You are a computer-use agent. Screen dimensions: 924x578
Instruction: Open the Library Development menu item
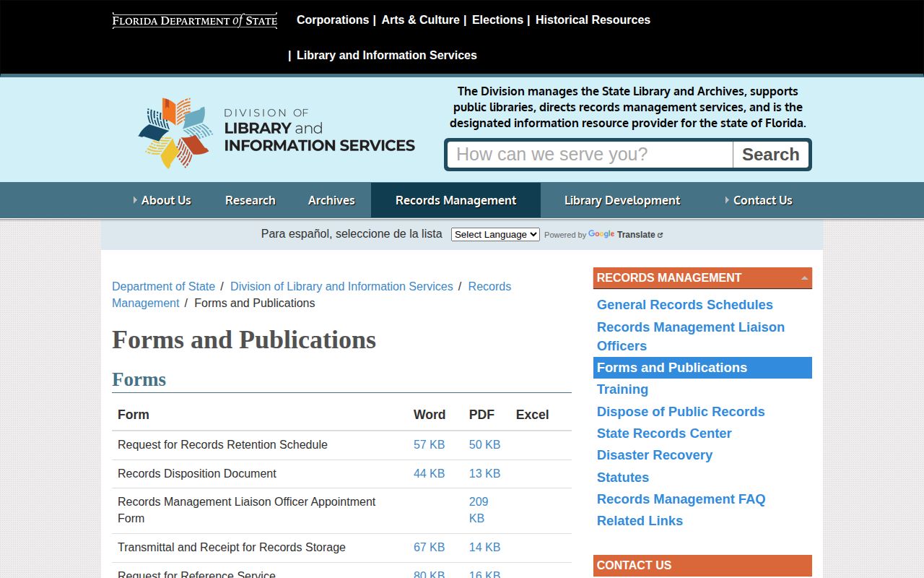(x=622, y=200)
